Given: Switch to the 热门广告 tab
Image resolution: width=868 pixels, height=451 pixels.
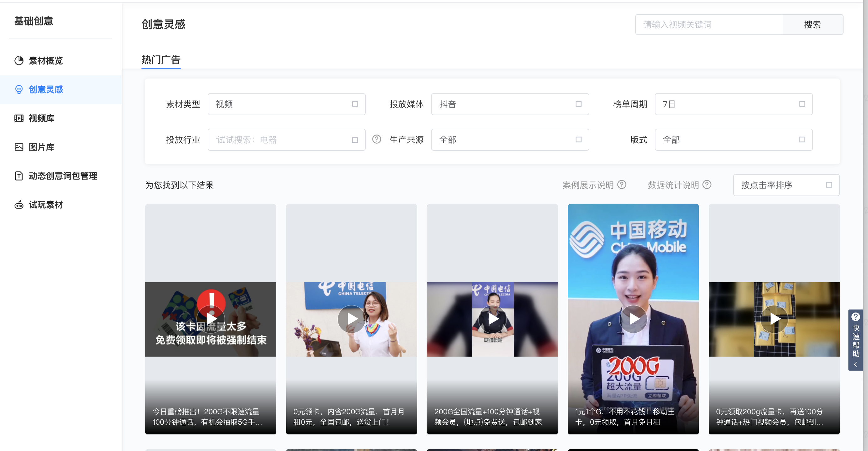Looking at the screenshot, I should click(161, 60).
